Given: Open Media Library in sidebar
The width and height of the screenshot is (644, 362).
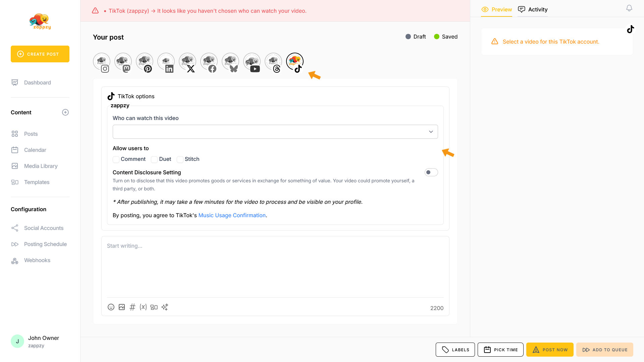Looking at the screenshot, I should pos(41,166).
